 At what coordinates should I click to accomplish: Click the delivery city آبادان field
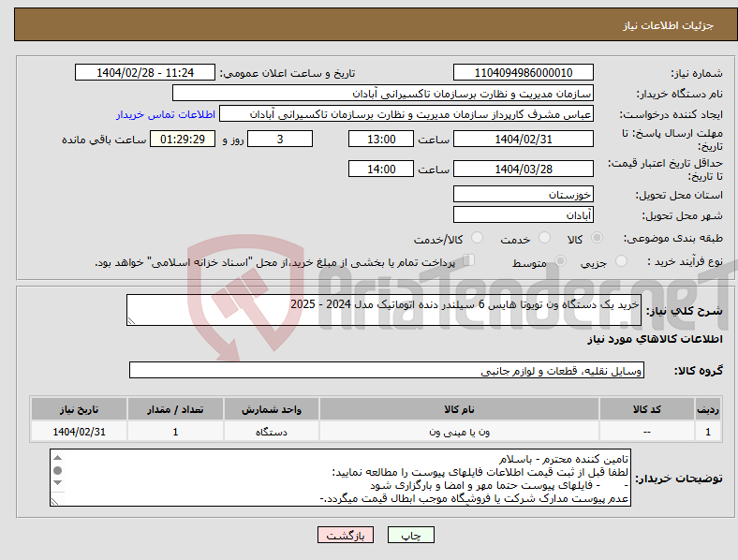(524, 215)
